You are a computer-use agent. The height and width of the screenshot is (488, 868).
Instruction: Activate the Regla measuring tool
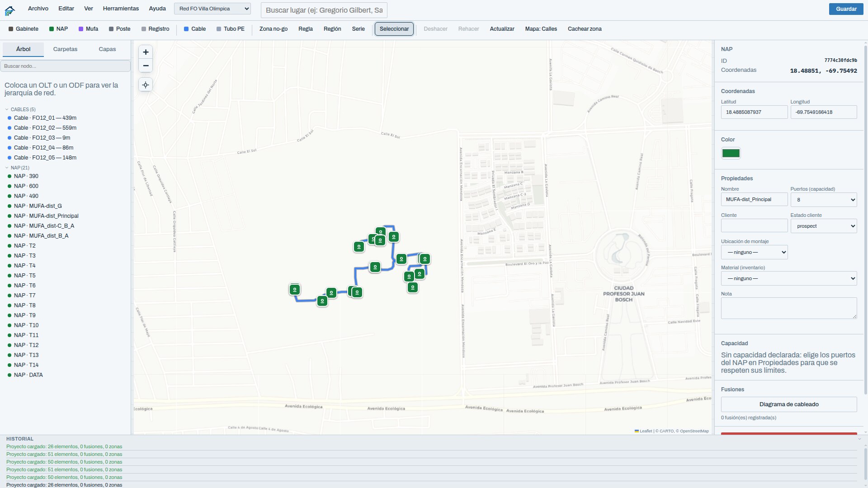click(306, 29)
